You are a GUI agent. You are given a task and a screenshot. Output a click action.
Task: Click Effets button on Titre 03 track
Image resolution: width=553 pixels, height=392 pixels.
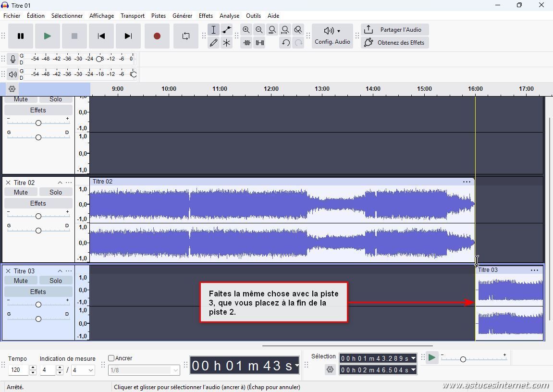(x=38, y=292)
